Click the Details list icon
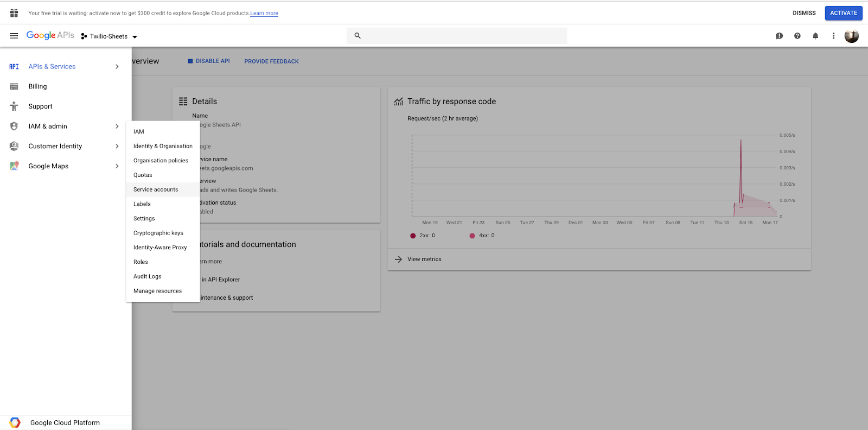The height and width of the screenshot is (430, 868). [183, 102]
